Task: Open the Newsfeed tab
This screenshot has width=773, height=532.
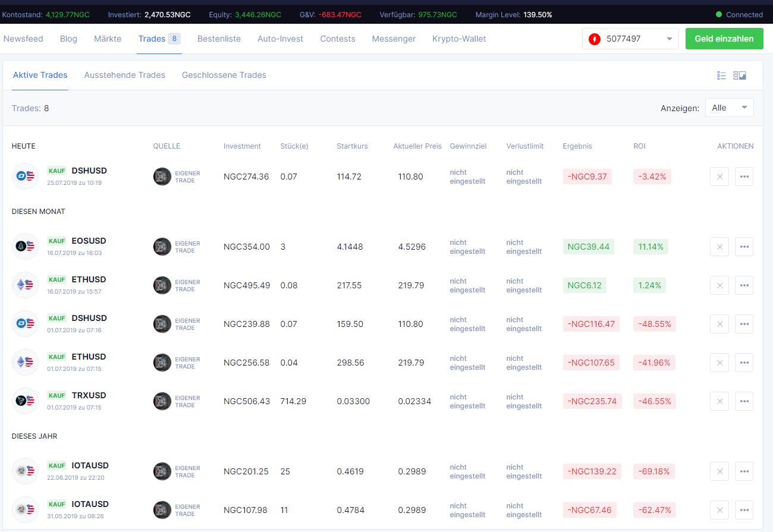Action: (23, 39)
